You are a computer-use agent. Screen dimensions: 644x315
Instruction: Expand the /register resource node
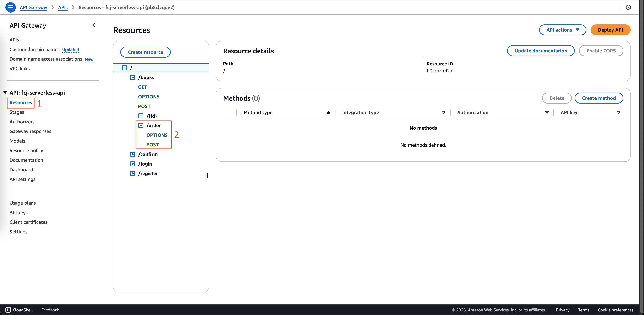coord(132,173)
